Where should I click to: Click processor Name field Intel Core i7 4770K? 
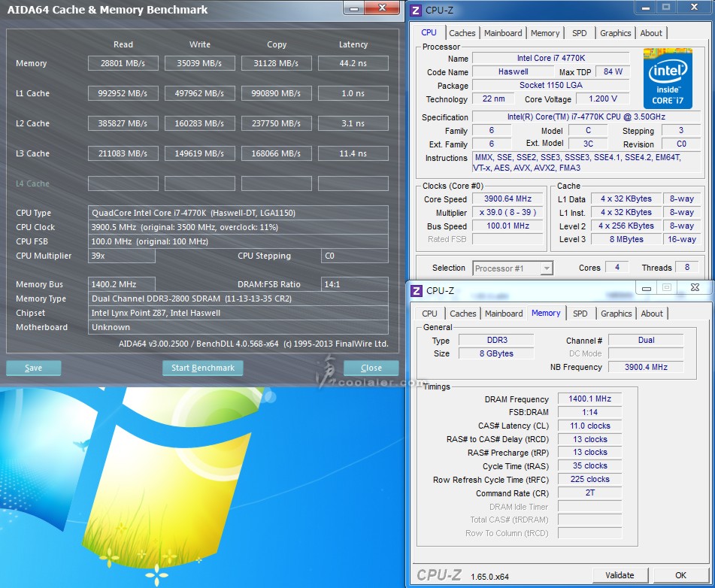[x=551, y=58]
